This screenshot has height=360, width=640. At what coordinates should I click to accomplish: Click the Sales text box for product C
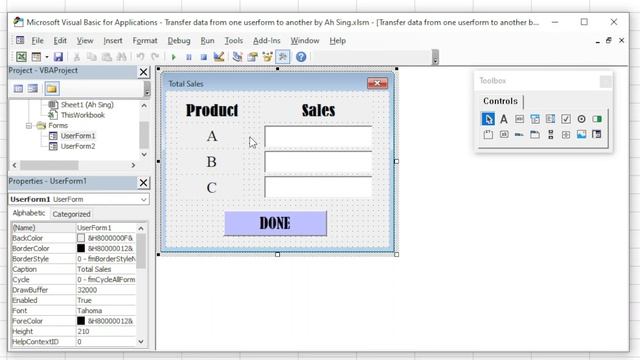tap(318, 187)
